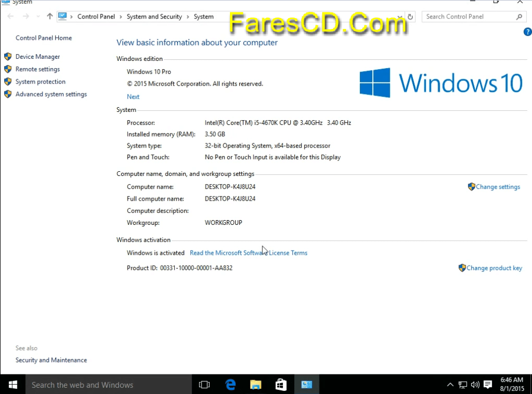Refresh the System page
The height and width of the screenshot is (394, 532).
pyautogui.click(x=410, y=17)
